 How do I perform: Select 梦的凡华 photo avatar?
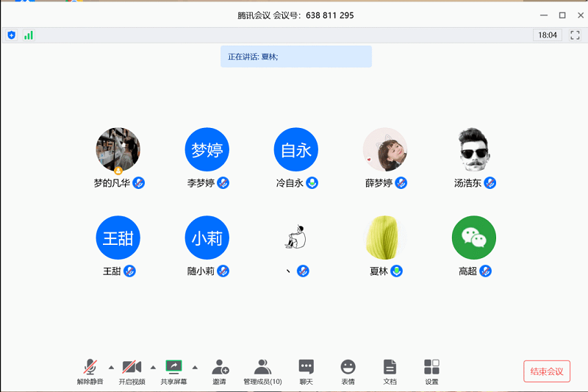pos(118,150)
